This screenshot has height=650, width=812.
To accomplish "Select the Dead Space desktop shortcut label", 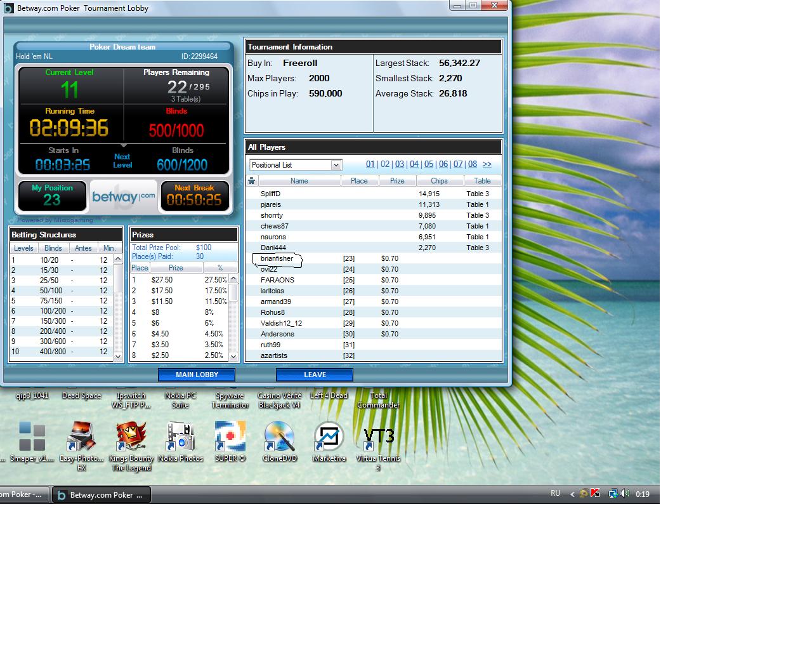I will pyautogui.click(x=81, y=395).
